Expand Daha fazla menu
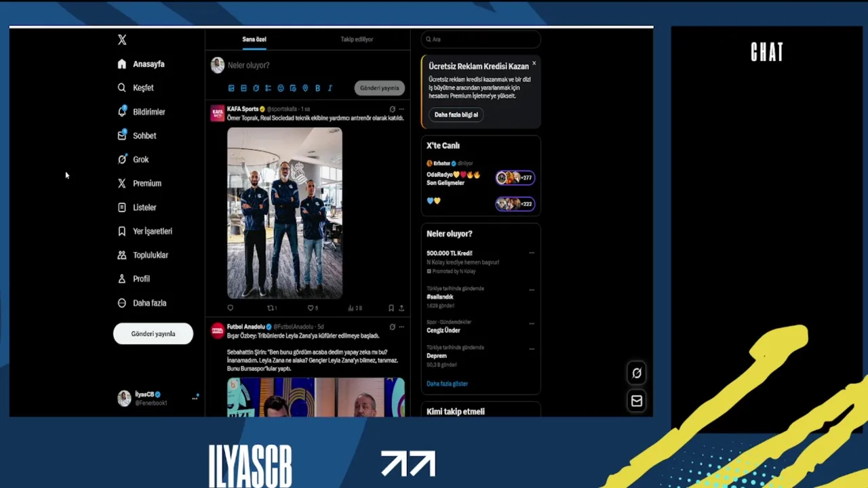Image resolution: width=868 pixels, height=488 pixels. click(141, 303)
